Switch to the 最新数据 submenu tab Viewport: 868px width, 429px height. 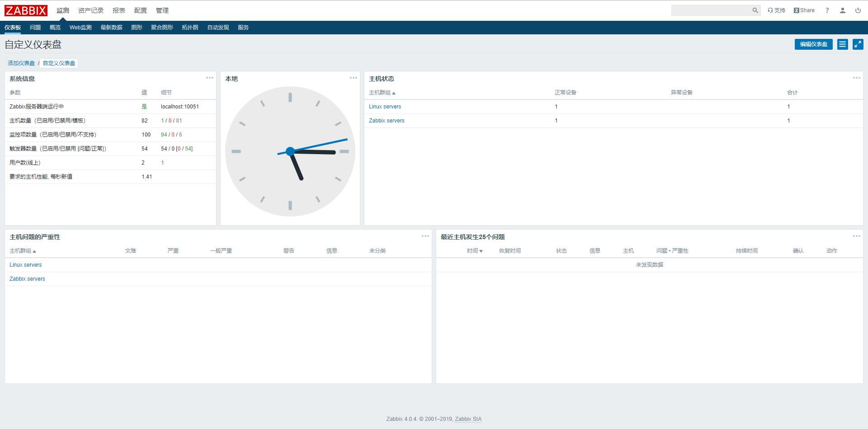111,28
